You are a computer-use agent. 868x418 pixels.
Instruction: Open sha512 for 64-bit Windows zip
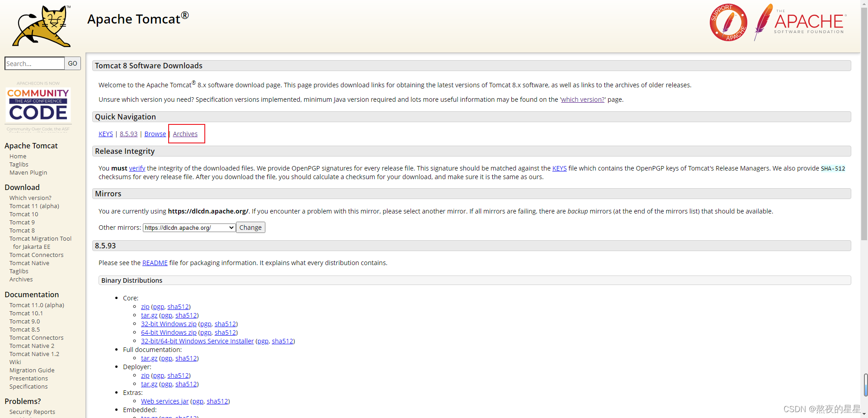click(x=225, y=332)
